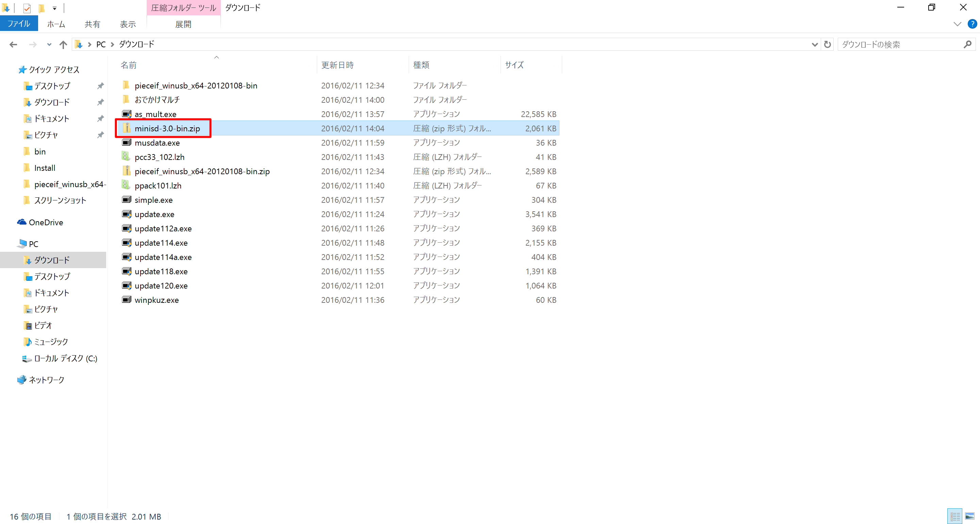The height and width of the screenshot is (524, 980).
Task: Select the minisd-3.0-bin.zip file icon
Action: 127,128
